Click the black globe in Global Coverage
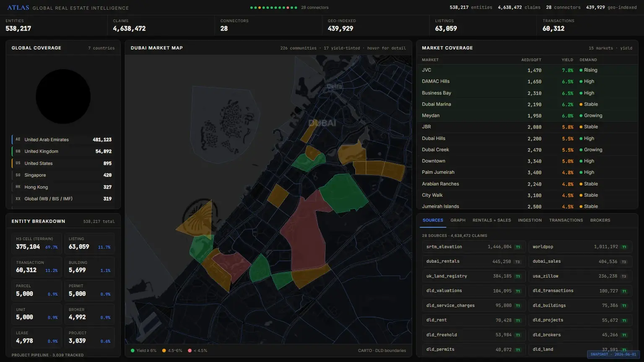The image size is (644, 362). [x=63, y=96]
